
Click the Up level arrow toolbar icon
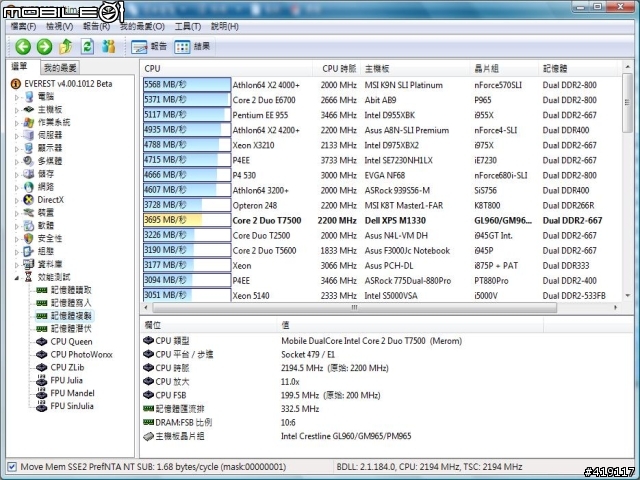coord(66,47)
